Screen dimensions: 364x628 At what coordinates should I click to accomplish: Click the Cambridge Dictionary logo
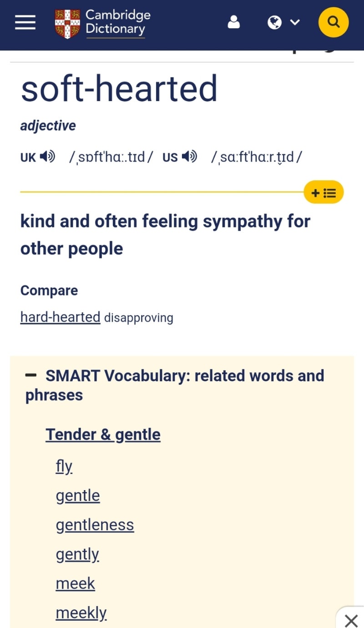[102, 23]
